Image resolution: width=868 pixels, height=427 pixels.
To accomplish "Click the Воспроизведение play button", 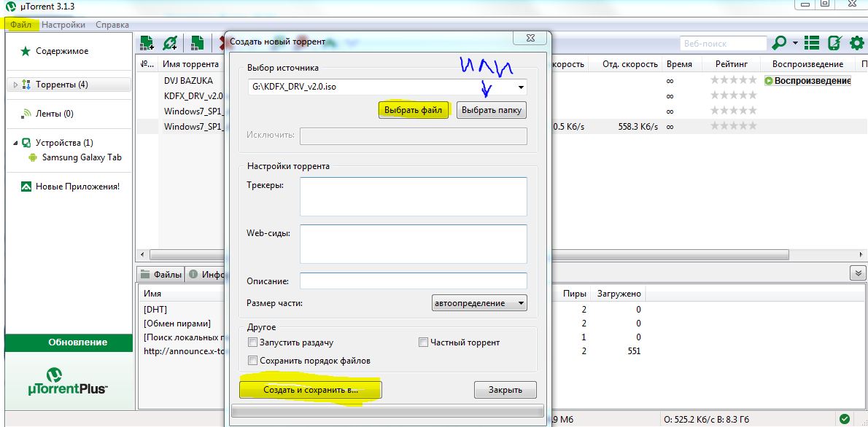I will [x=807, y=81].
